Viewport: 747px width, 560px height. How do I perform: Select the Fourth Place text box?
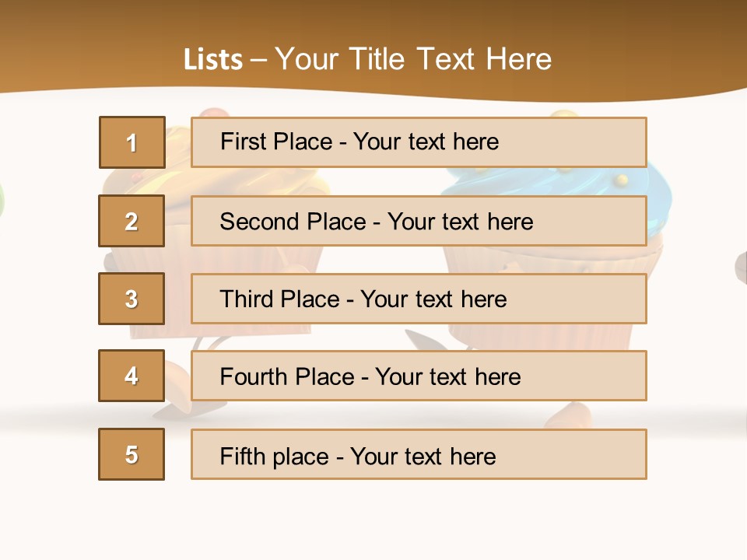click(x=419, y=376)
